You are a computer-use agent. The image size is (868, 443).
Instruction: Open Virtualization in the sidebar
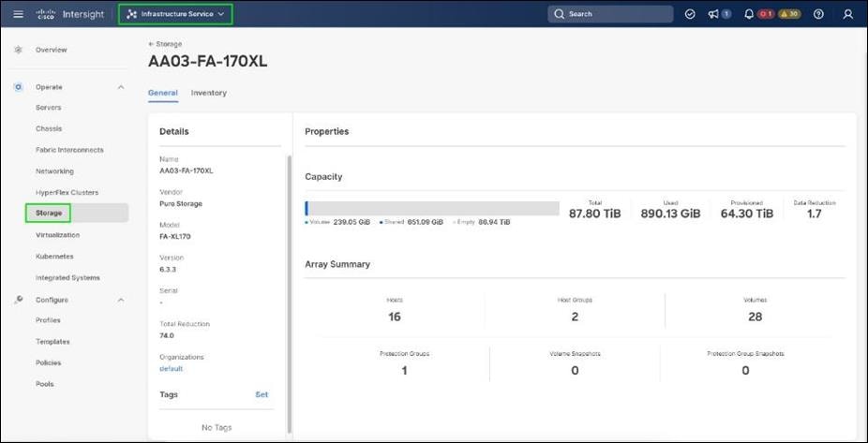click(57, 235)
